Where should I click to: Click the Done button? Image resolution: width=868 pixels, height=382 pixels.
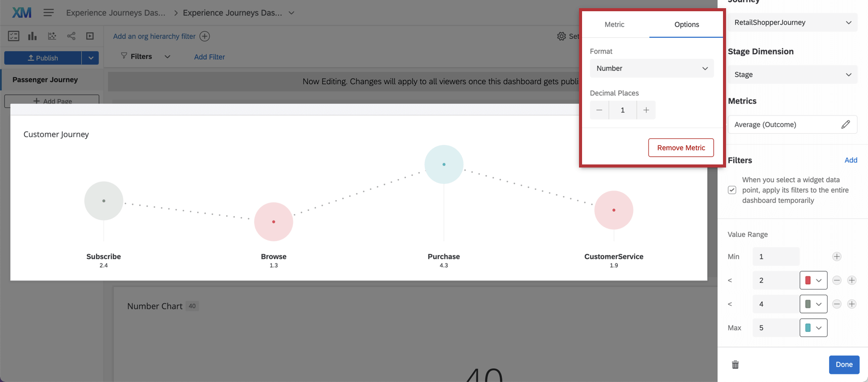click(844, 365)
